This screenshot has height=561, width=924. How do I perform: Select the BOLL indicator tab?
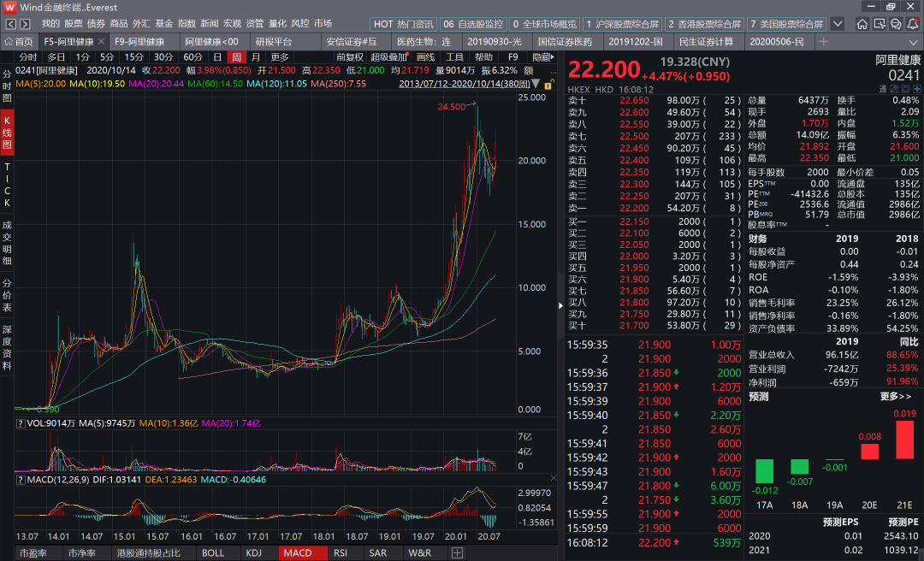213,552
